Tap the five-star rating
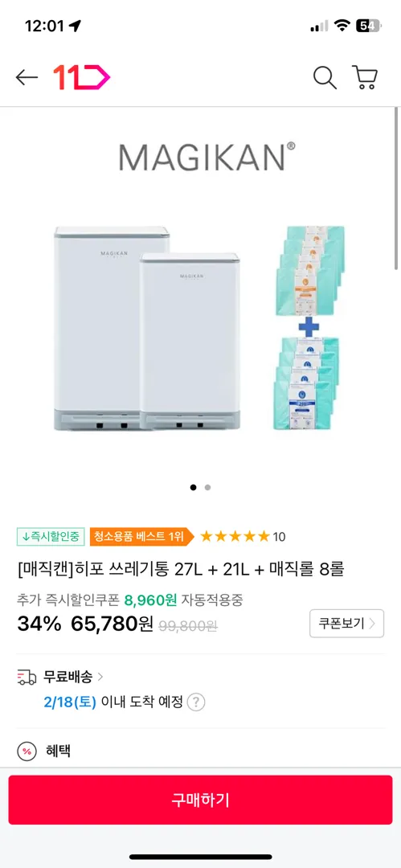This screenshot has width=401, height=868. click(235, 536)
